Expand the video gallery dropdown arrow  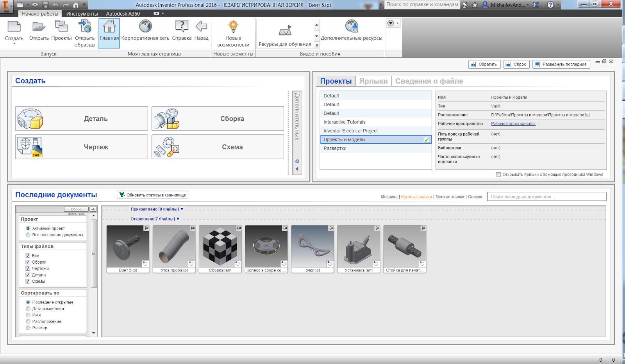(x=317, y=45)
